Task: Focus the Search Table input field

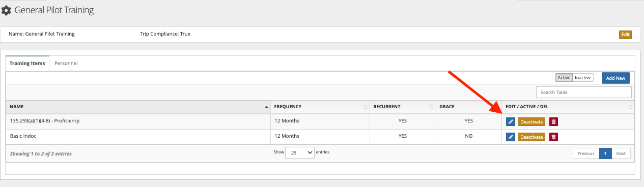Action: pyautogui.click(x=584, y=92)
